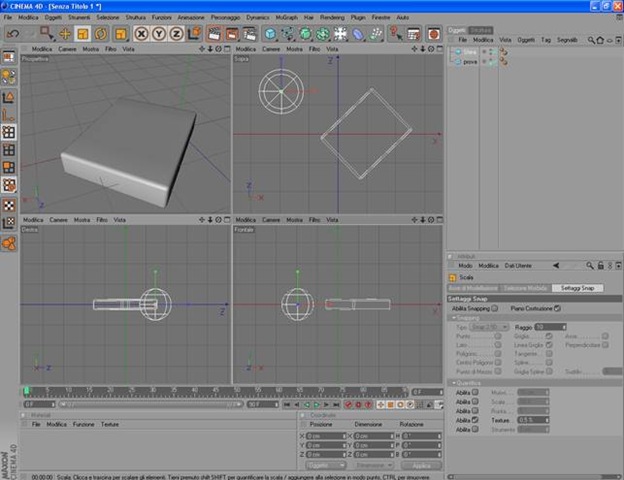
Task: Collapse the Snapping section
Action: click(x=454, y=318)
